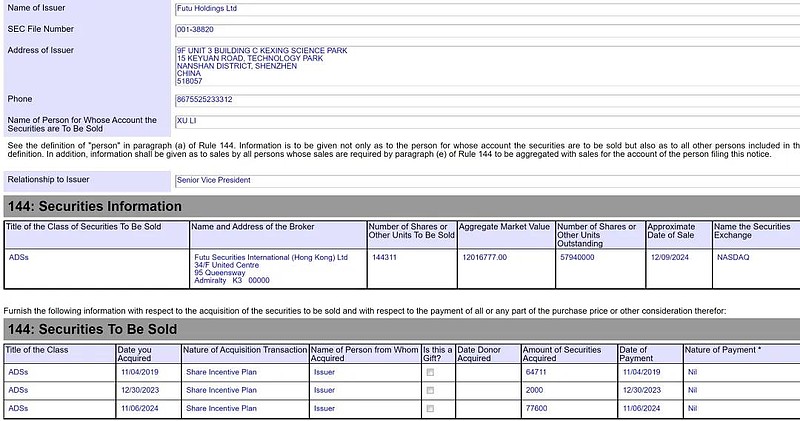Select the amount acquired '64711'

point(536,372)
